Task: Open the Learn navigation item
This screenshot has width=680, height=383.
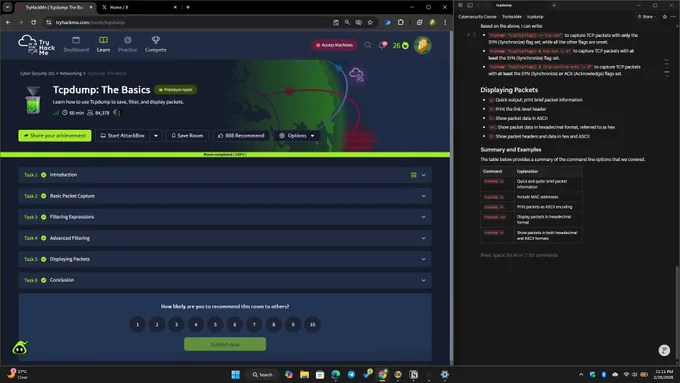Action: pos(103,45)
